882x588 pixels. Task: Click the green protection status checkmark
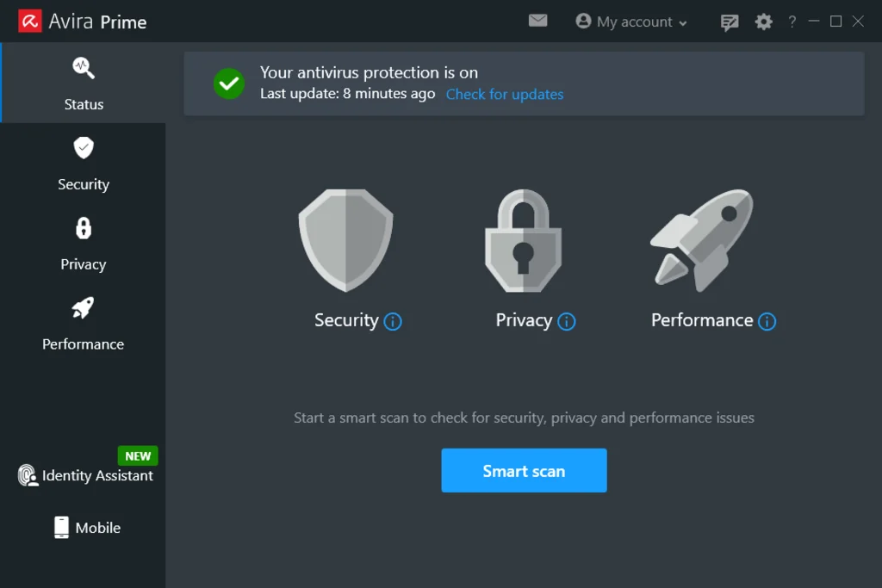228,84
